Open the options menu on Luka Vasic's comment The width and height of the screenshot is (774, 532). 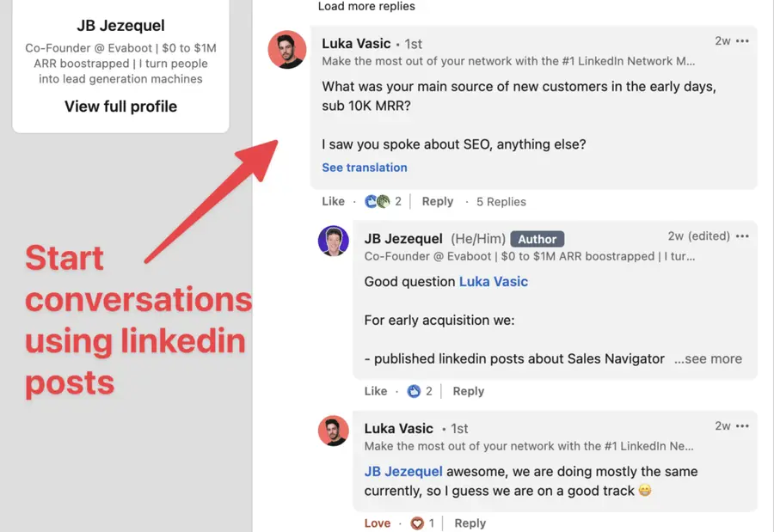click(743, 40)
